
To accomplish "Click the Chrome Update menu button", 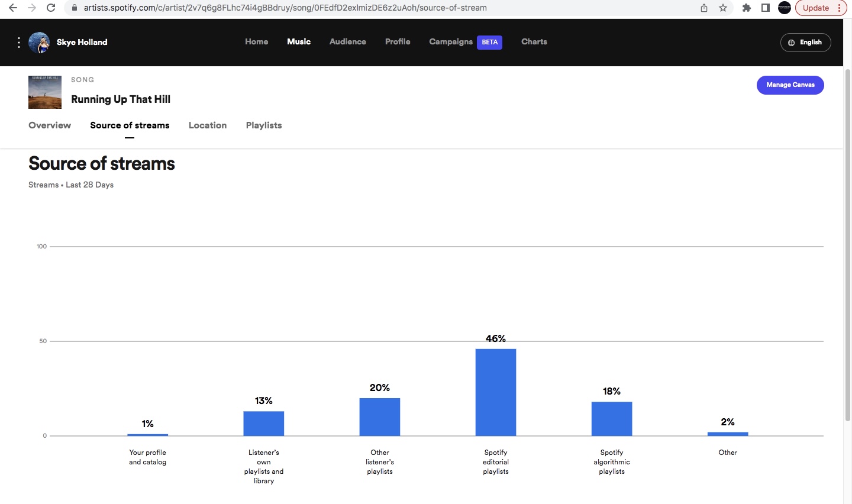I will tap(821, 8).
